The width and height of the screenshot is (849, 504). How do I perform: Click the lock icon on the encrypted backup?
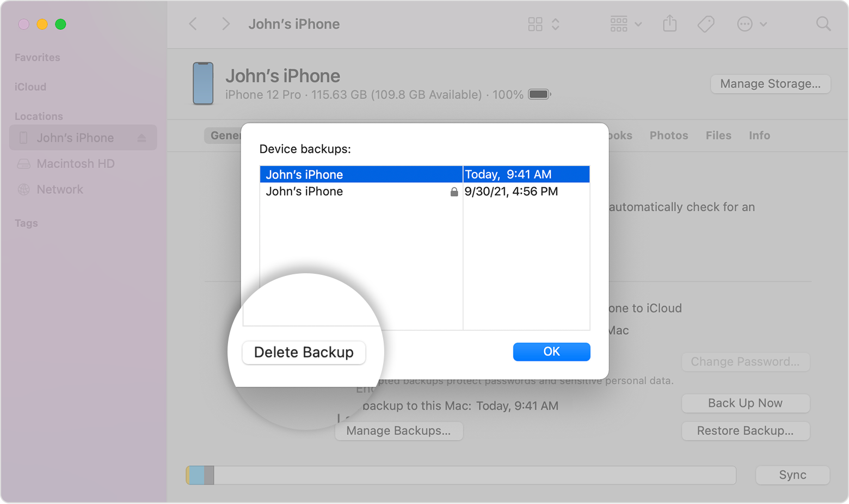(453, 192)
